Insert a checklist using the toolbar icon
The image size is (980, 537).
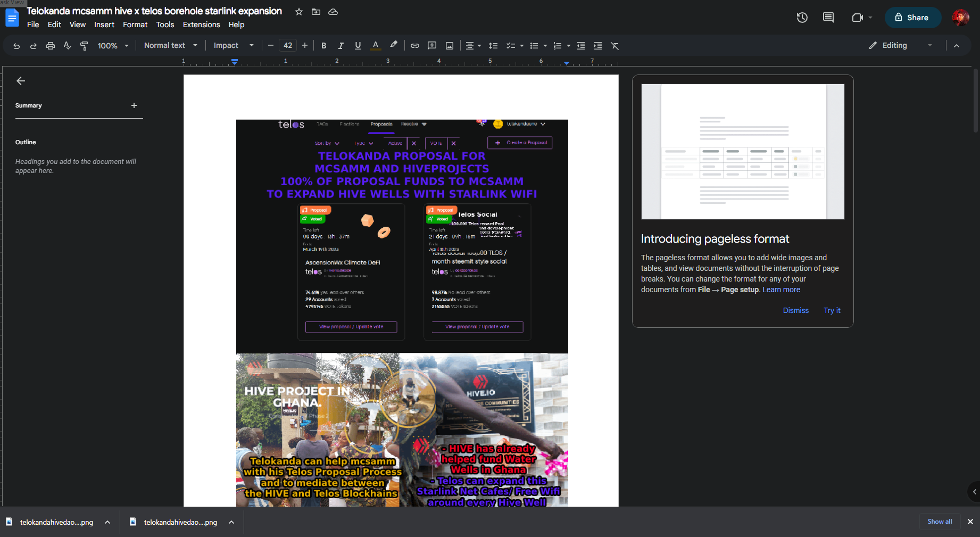point(510,46)
